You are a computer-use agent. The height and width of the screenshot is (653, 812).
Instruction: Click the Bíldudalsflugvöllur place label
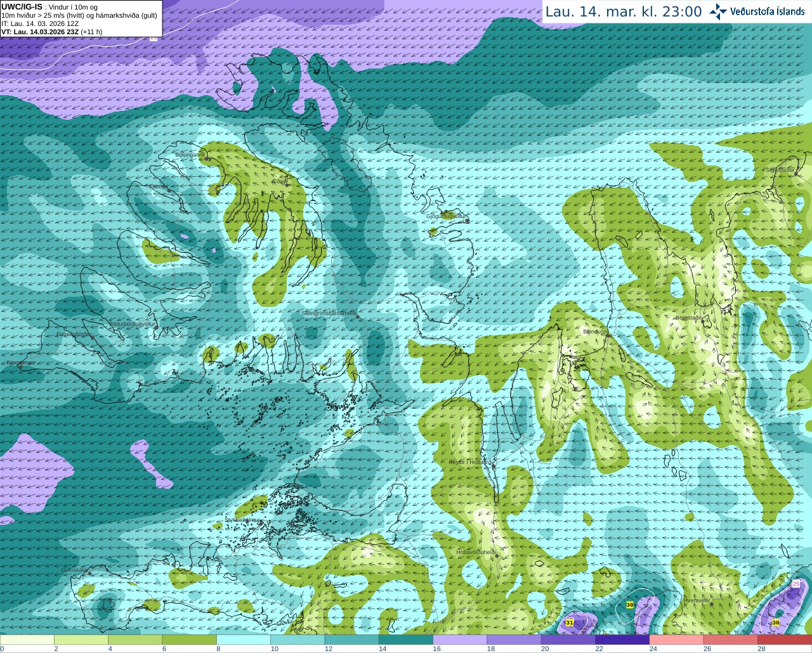click(x=132, y=323)
